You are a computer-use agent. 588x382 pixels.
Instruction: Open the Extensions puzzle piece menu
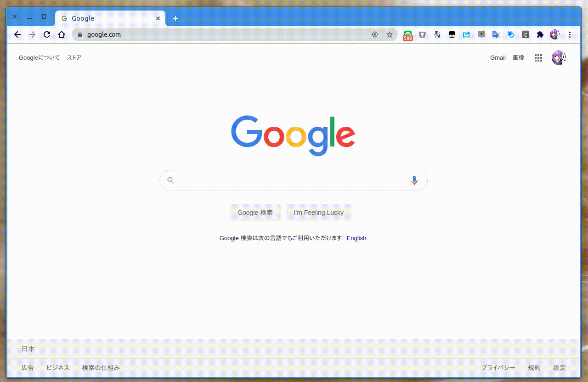[540, 34]
